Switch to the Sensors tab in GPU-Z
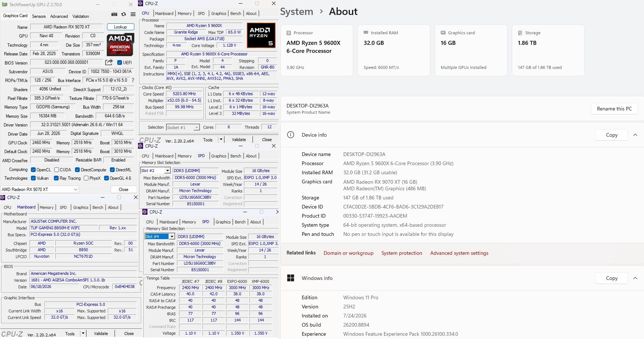Screen dimensions: 644x339 point(39,16)
